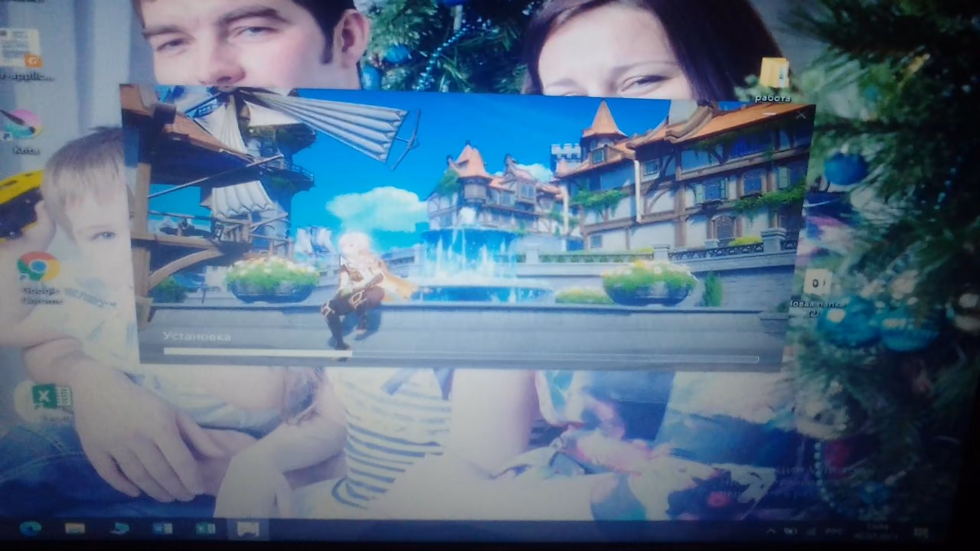Click the taskbar icon between File Explorer and Word
Image resolution: width=980 pixels, height=551 pixels.
pos(120,529)
